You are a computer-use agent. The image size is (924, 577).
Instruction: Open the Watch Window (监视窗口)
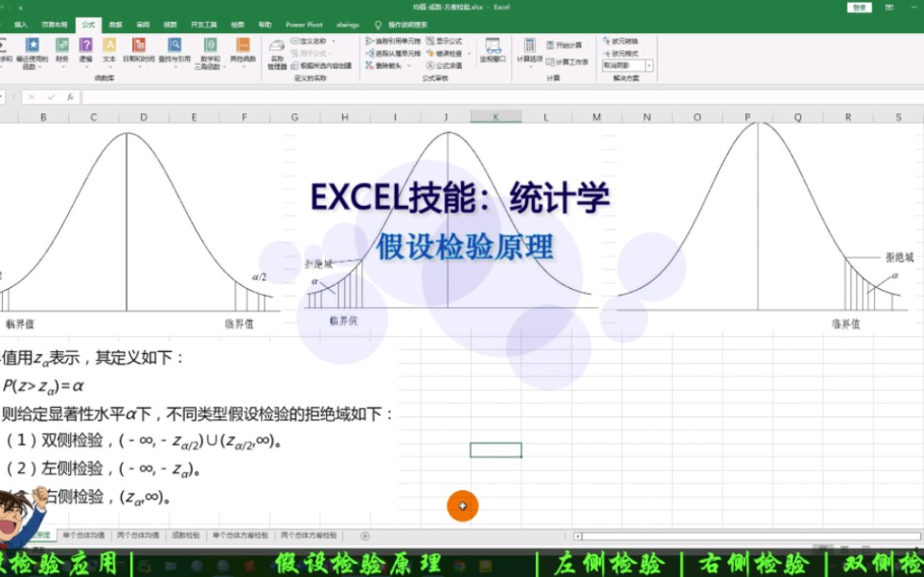pyautogui.click(x=491, y=50)
